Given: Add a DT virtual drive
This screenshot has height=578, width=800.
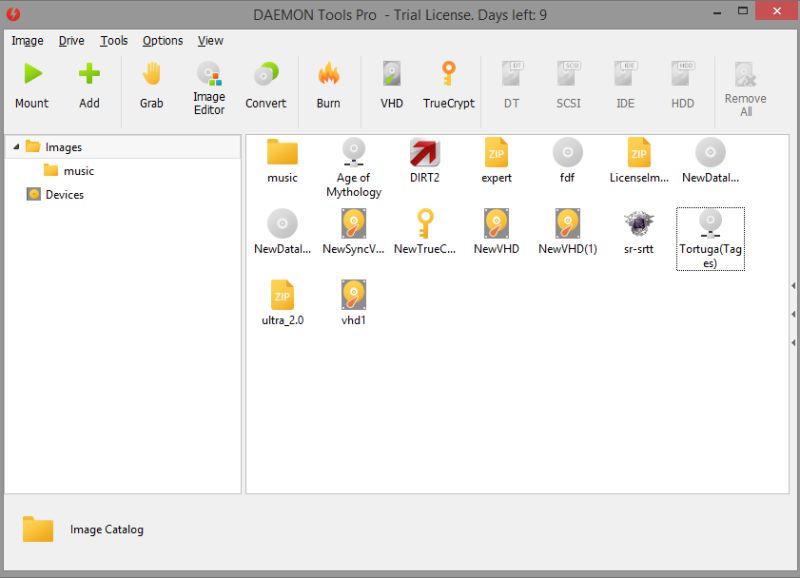Looking at the screenshot, I should (x=511, y=85).
